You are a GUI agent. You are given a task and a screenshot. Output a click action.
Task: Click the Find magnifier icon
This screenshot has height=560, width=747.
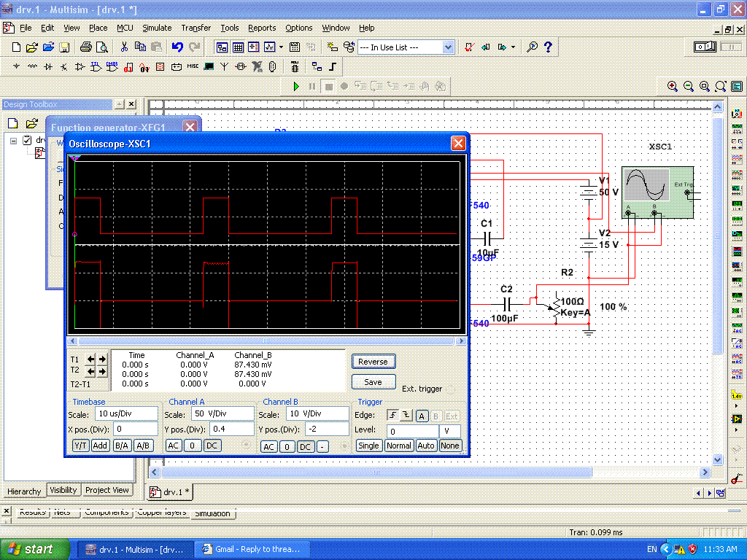pyautogui.click(x=532, y=47)
